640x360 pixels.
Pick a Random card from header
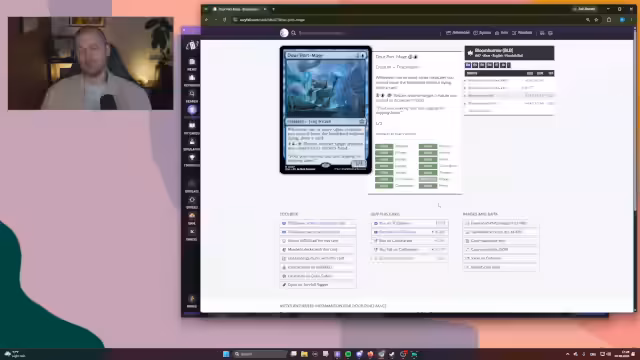522,33
